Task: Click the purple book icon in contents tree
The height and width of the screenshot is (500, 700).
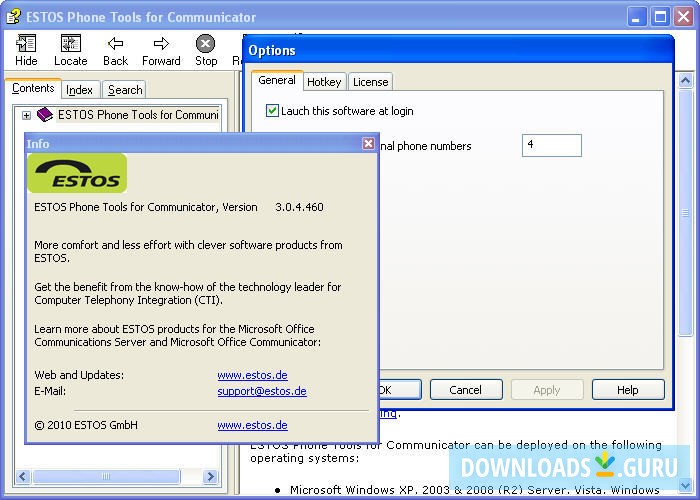Action: pos(45,115)
